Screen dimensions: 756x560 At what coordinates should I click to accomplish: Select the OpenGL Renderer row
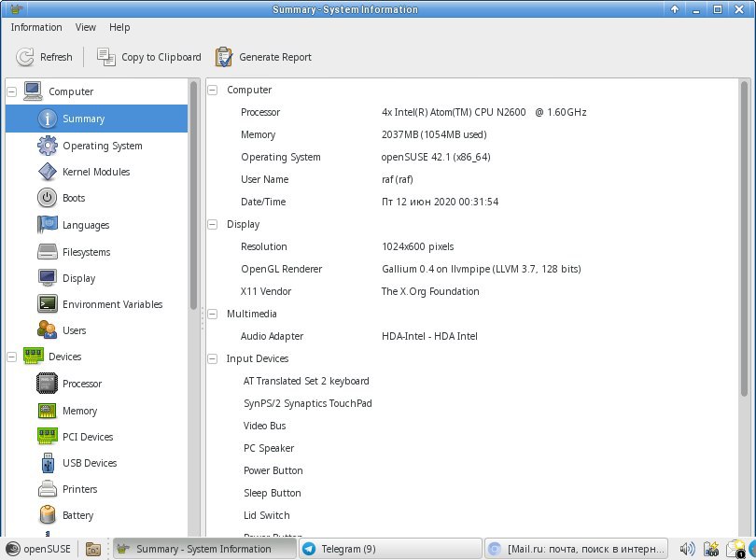[x=472, y=269]
